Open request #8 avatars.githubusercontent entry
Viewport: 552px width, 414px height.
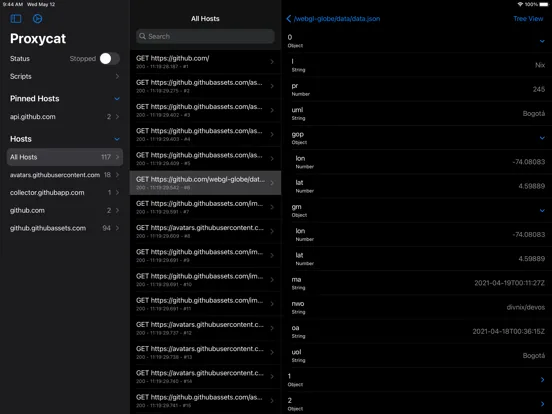pos(205,231)
